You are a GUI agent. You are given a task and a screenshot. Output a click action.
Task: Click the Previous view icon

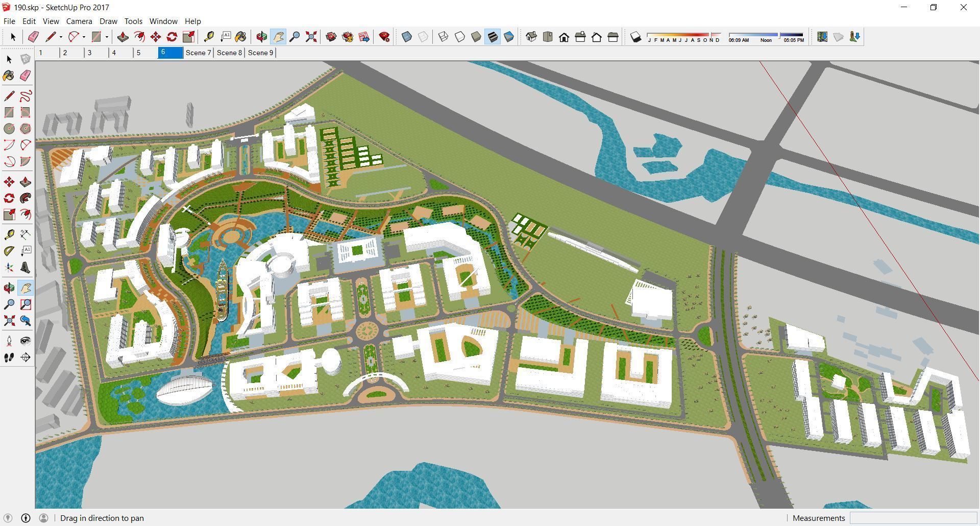[x=25, y=321]
